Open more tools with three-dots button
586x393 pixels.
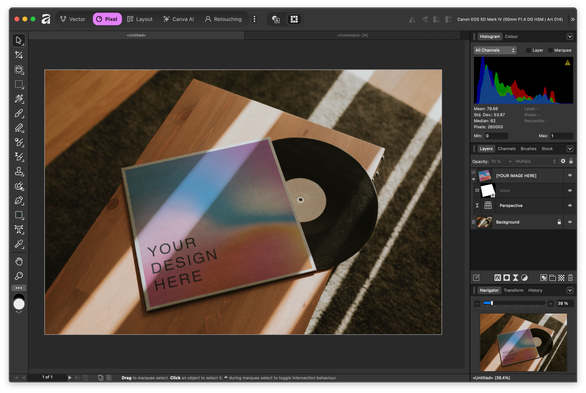point(19,288)
